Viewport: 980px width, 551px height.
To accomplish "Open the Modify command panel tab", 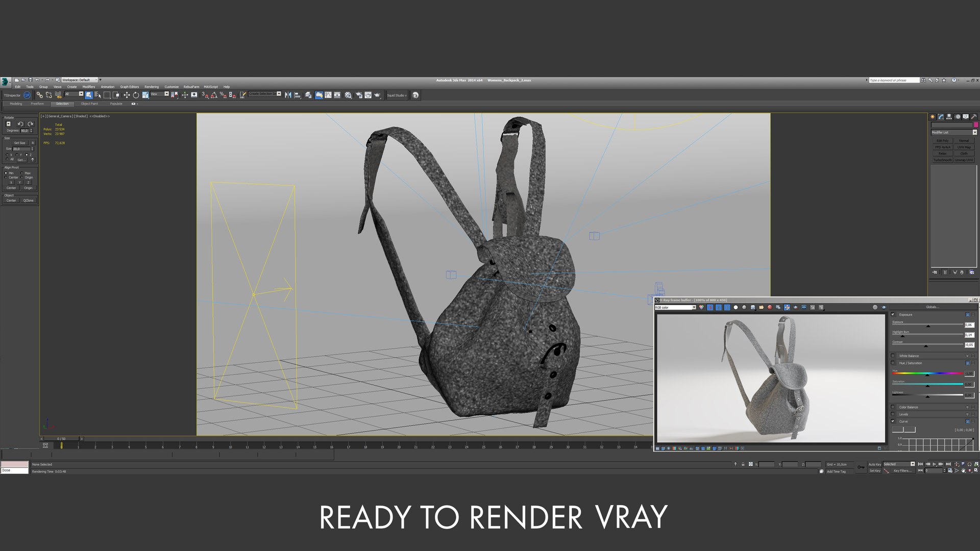I will tap(941, 117).
